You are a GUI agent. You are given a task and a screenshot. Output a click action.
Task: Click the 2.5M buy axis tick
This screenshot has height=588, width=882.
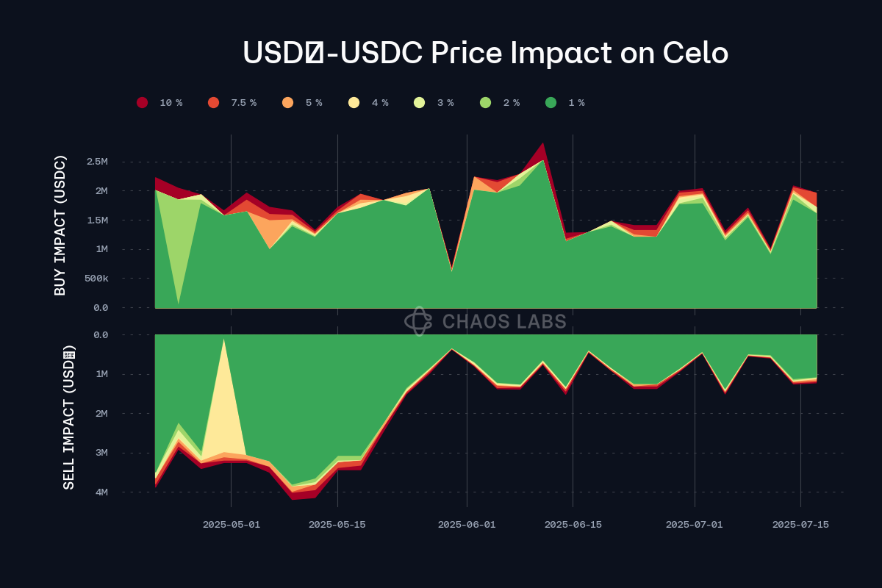click(x=96, y=162)
